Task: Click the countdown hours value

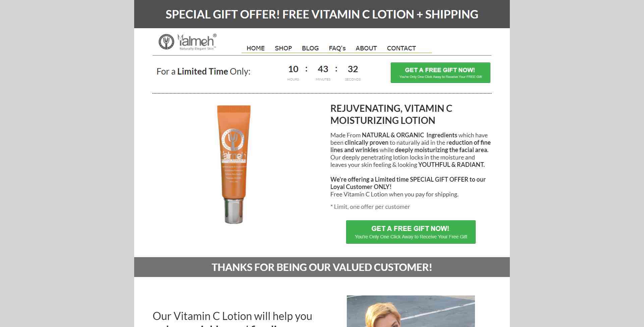Action: 293,69
